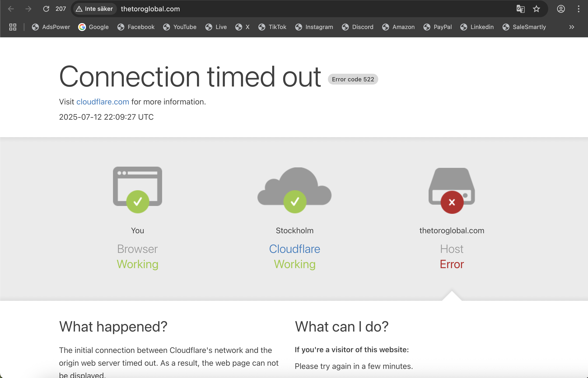Viewport: 588px width, 378px height.
Task: Click 'Please try again in a few minutes.' text
Action: point(354,366)
